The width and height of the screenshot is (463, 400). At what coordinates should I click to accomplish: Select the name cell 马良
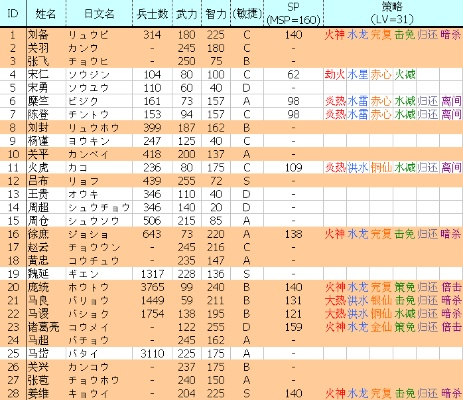38,301
